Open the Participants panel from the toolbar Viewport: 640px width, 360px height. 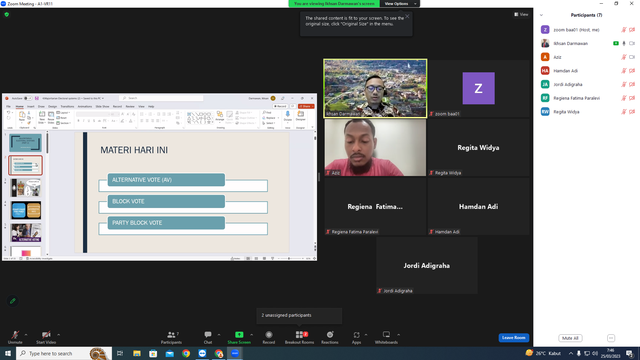point(171,337)
